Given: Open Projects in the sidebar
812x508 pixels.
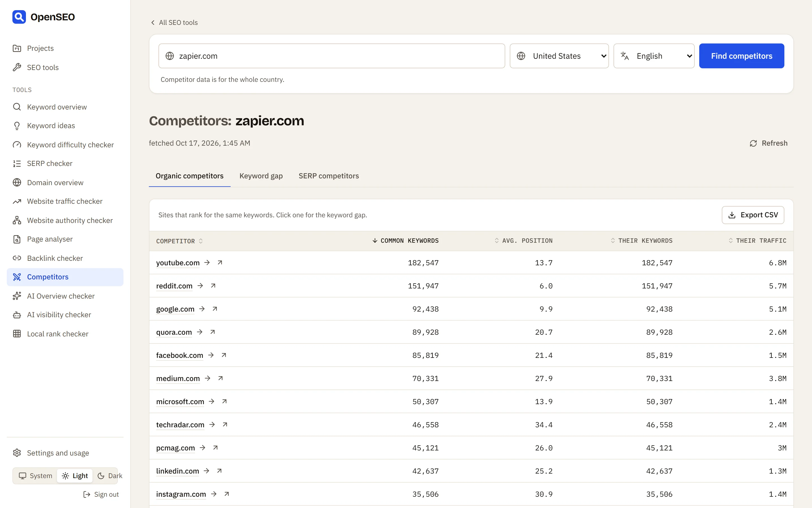Looking at the screenshot, I should (x=65, y=48).
